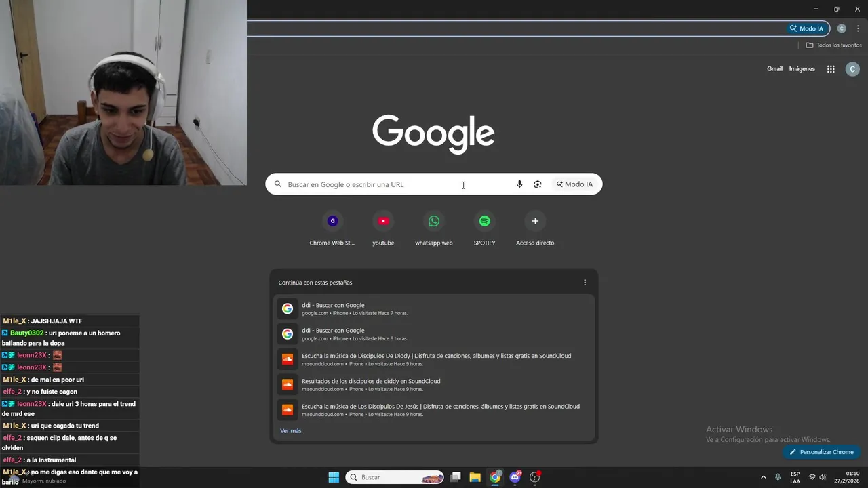Open Resultados de los discipulos de diddy entry
This screenshot has width=868, height=488.
click(434, 385)
